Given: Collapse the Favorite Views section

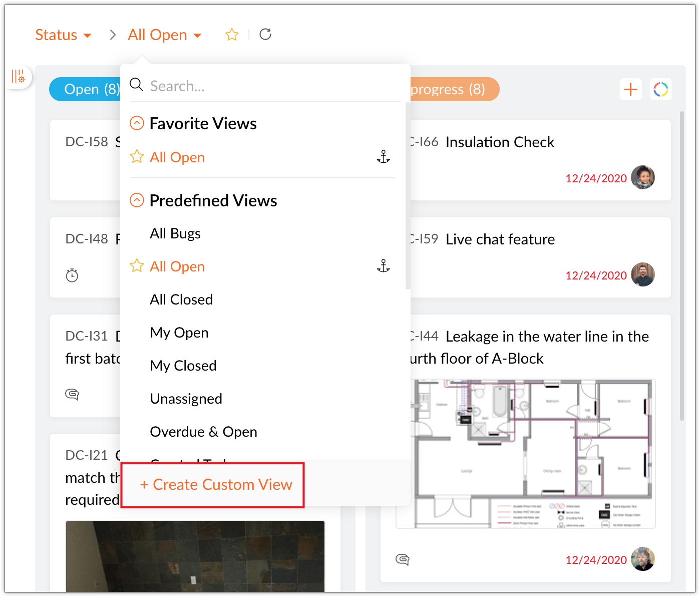Looking at the screenshot, I should tap(137, 123).
